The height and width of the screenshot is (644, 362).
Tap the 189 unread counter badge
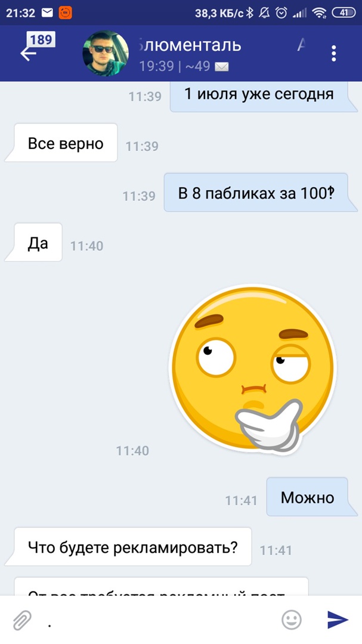click(x=41, y=40)
